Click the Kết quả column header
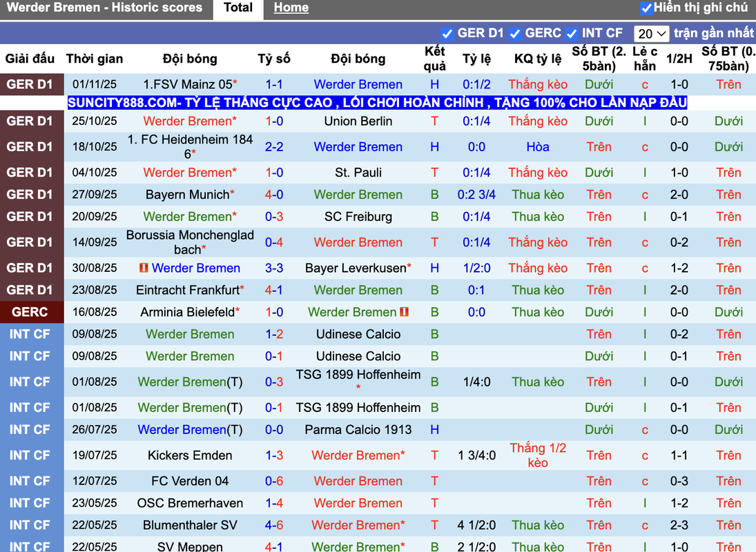The width and height of the screenshot is (756, 552). pos(434,59)
